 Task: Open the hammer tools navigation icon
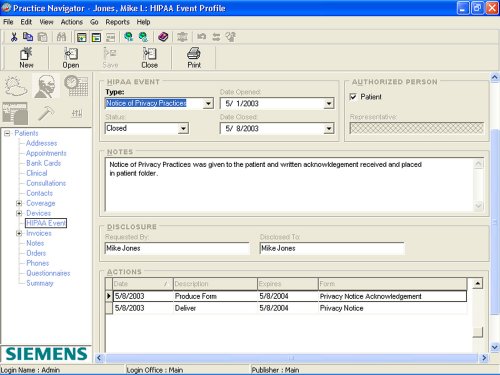46,113
